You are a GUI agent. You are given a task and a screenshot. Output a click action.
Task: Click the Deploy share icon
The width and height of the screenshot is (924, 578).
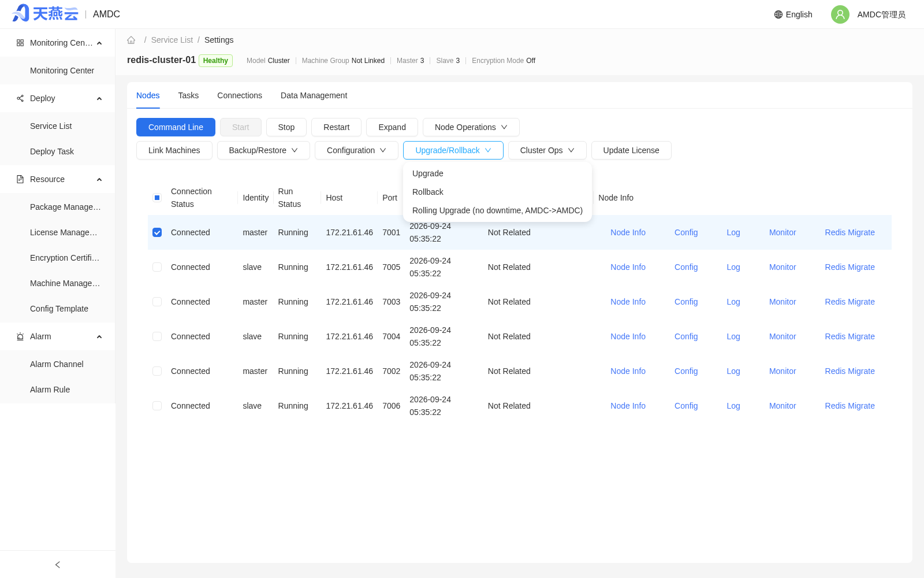tap(20, 98)
